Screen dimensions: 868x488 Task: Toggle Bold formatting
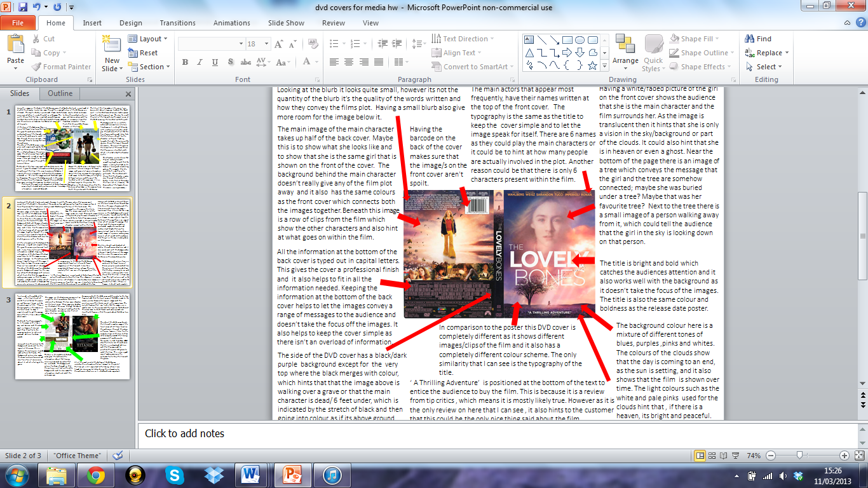pyautogui.click(x=185, y=62)
